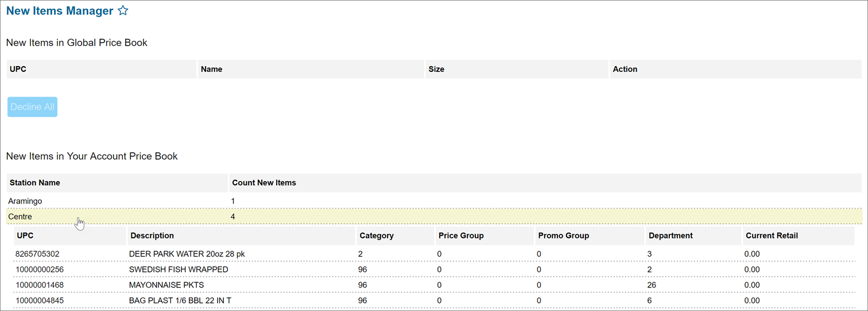Click the Department column header

pyautogui.click(x=671, y=236)
